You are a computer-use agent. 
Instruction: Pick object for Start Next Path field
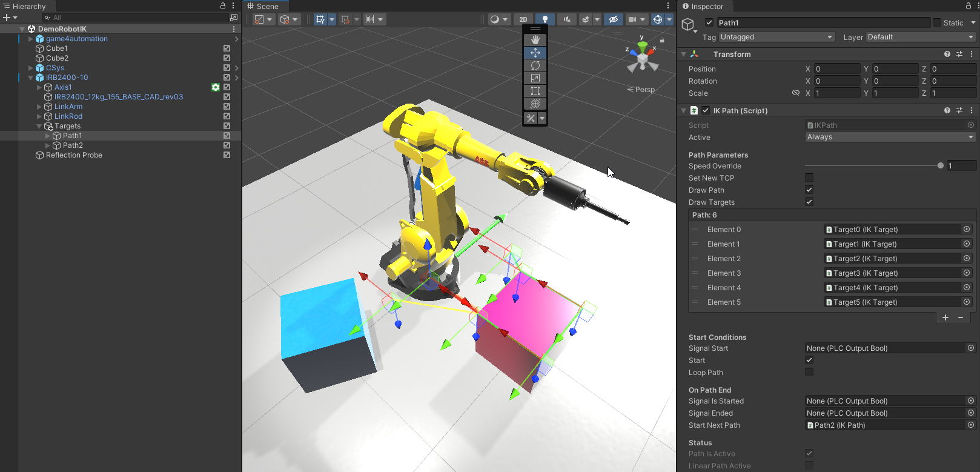click(971, 425)
